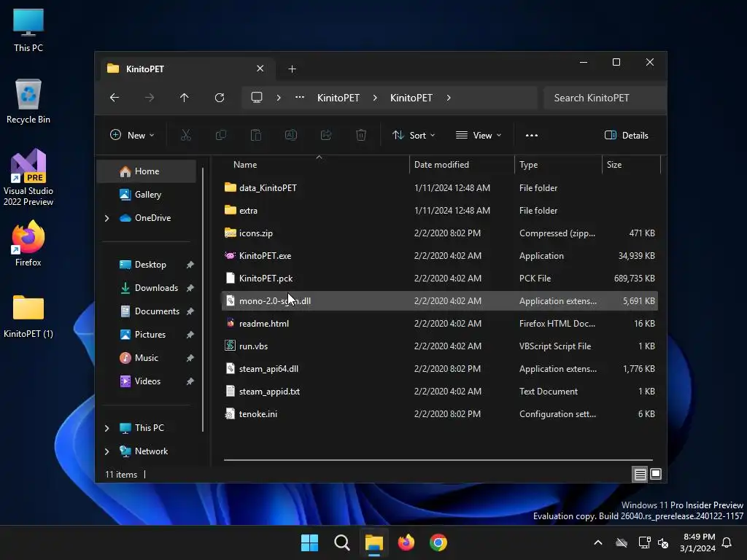
Task: Click chevron after last KinitoPET breadcrumb
Action: pos(449,98)
